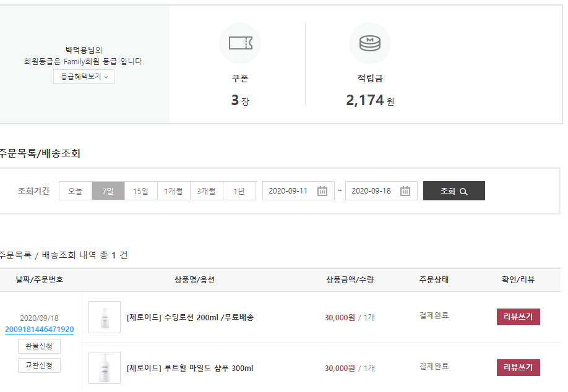Select the 1개월 period option

point(174,191)
